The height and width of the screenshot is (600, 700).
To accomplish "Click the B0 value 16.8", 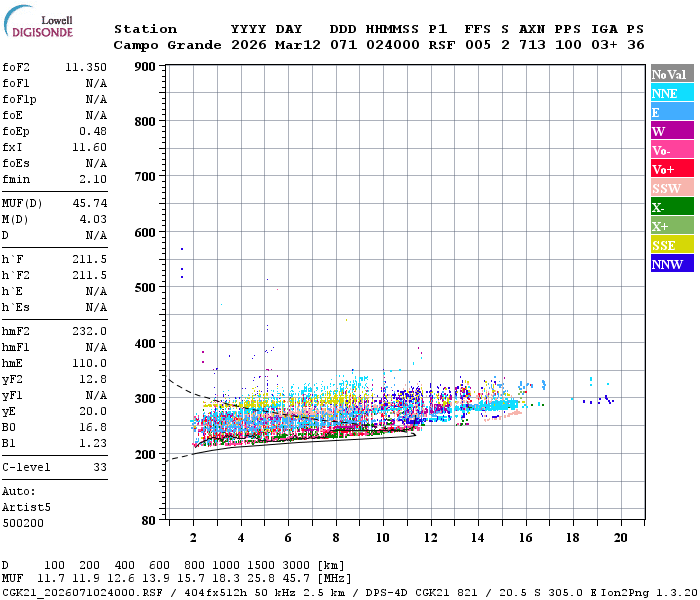I will [x=93, y=427].
